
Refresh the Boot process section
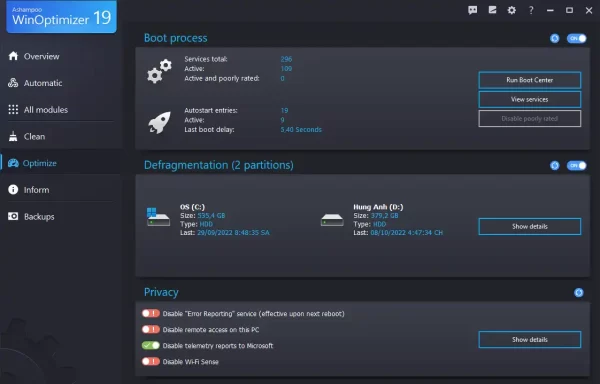click(554, 38)
